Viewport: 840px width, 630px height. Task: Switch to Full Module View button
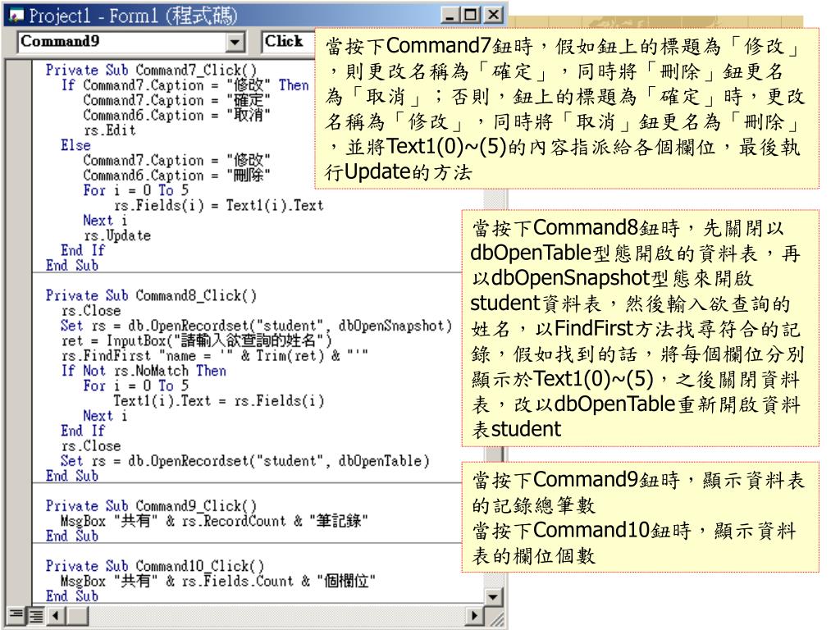[x=36, y=615]
